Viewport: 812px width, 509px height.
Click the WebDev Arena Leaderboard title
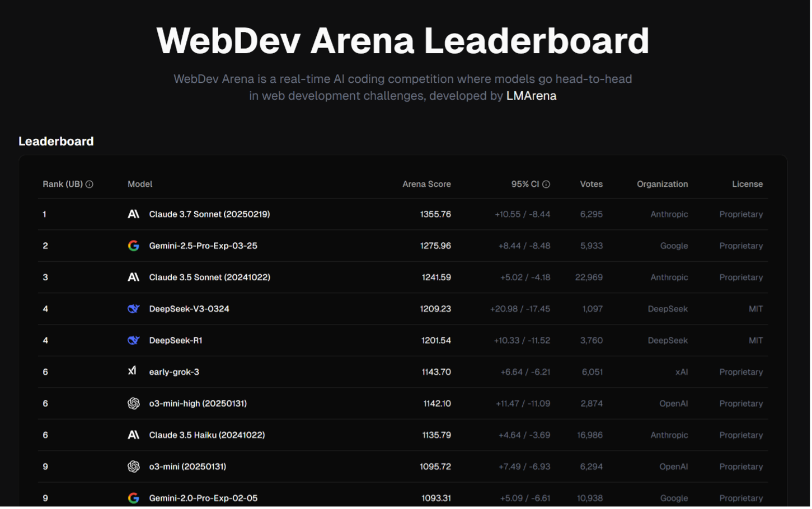point(403,41)
